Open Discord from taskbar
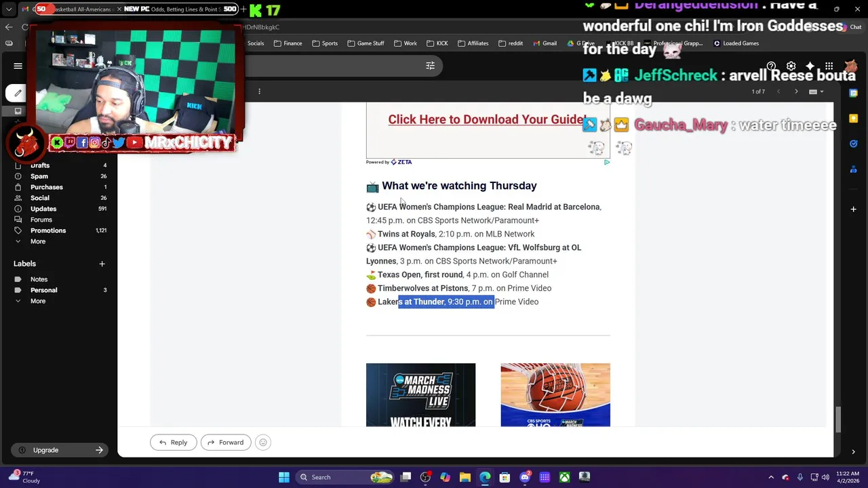The image size is (868, 488). (525, 477)
